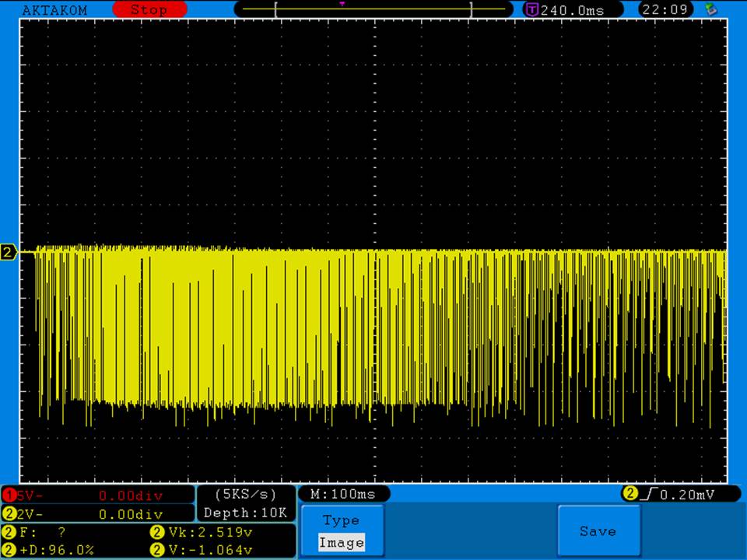The image size is (747, 560).
Task: Click the Depth:10K memory depth readout
Action: 245,513
